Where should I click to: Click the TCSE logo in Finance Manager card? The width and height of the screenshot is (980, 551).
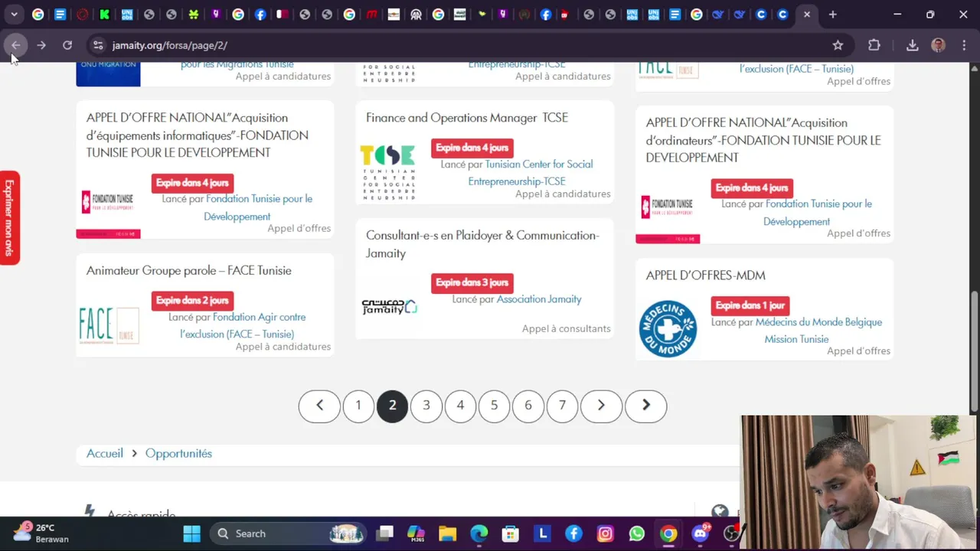point(388,173)
